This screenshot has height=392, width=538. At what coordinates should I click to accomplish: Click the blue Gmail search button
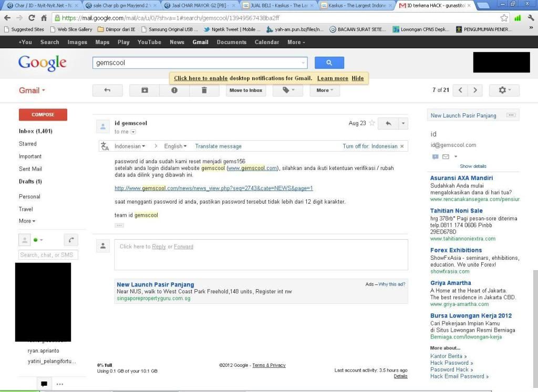(329, 62)
